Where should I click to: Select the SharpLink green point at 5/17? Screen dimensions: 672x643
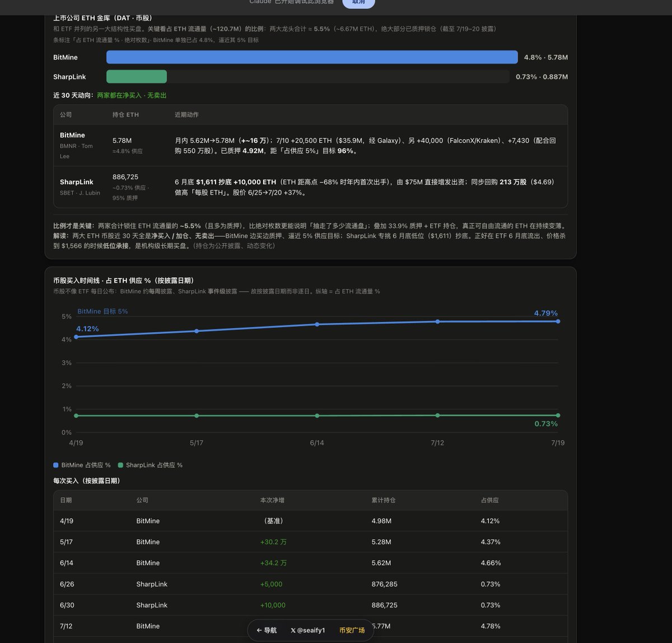(197, 416)
